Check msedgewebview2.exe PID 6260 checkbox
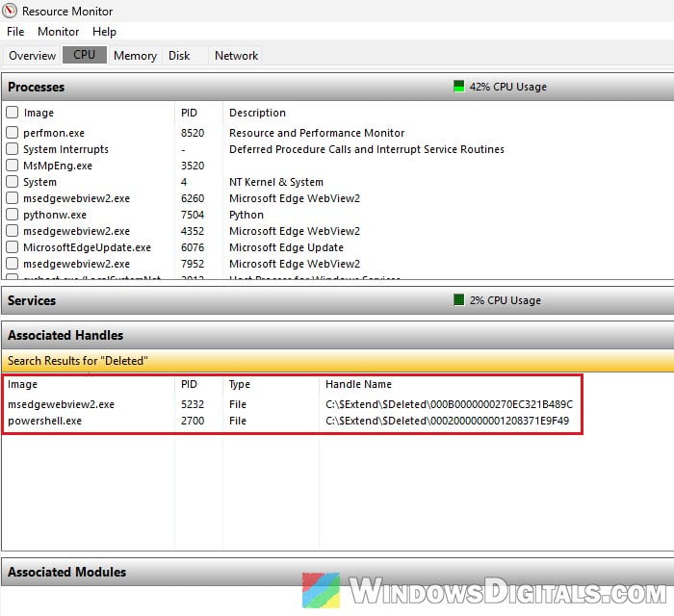 (12, 198)
